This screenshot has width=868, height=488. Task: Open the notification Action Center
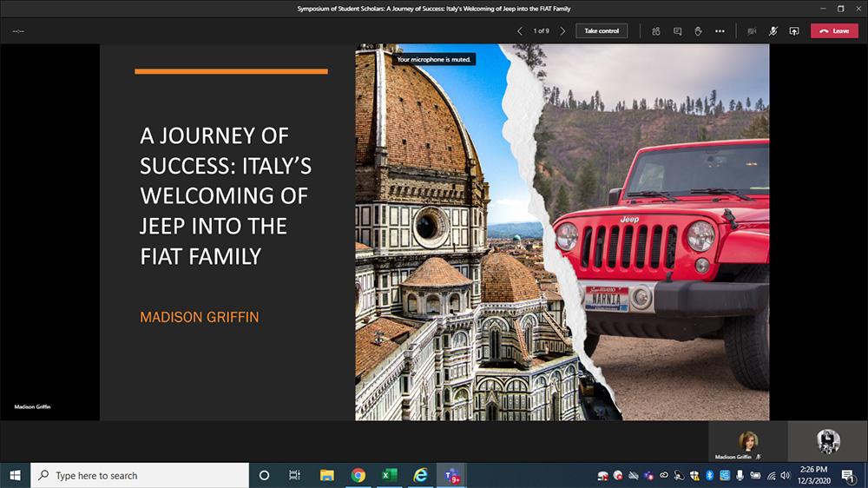pyautogui.click(x=847, y=475)
